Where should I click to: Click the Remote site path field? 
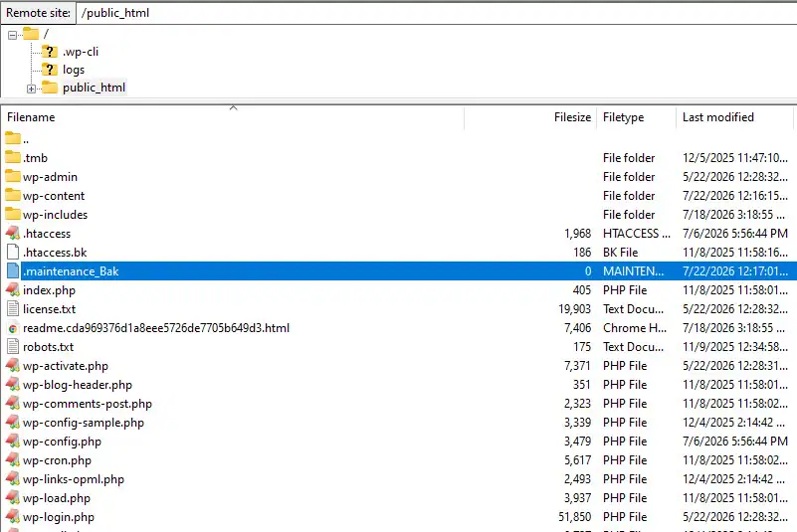(437, 13)
